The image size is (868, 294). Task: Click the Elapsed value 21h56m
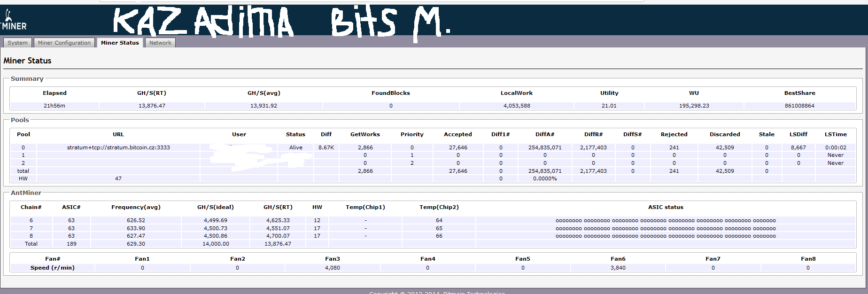point(54,106)
